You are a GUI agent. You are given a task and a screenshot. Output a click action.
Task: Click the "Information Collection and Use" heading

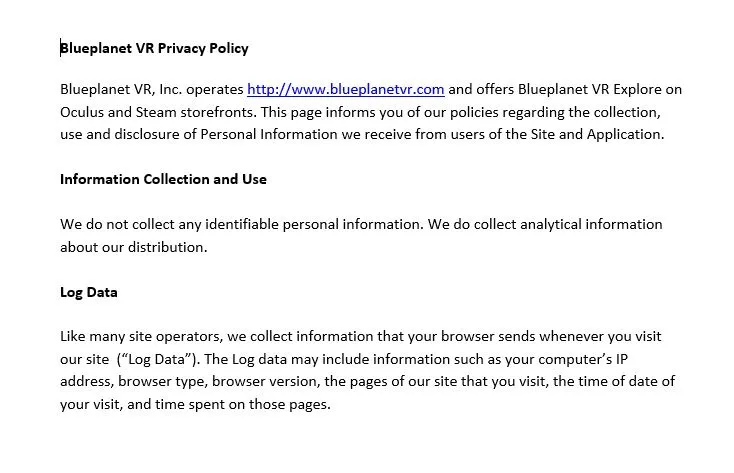(x=163, y=180)
